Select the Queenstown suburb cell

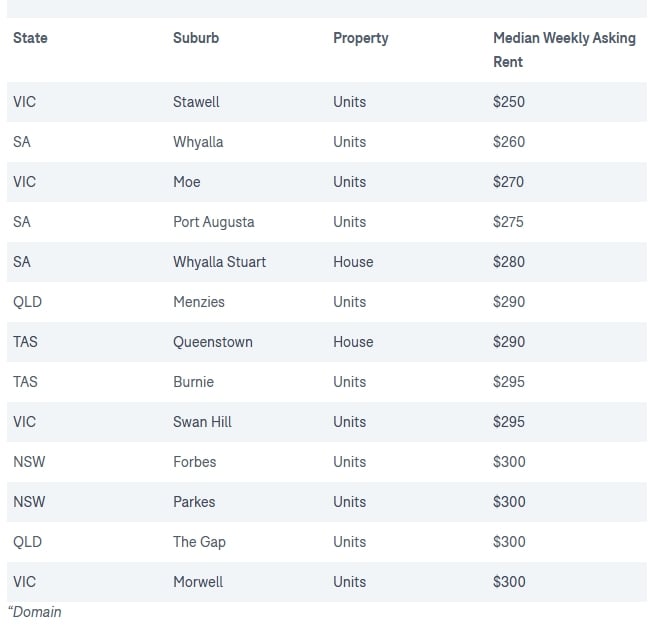(212, 342)
